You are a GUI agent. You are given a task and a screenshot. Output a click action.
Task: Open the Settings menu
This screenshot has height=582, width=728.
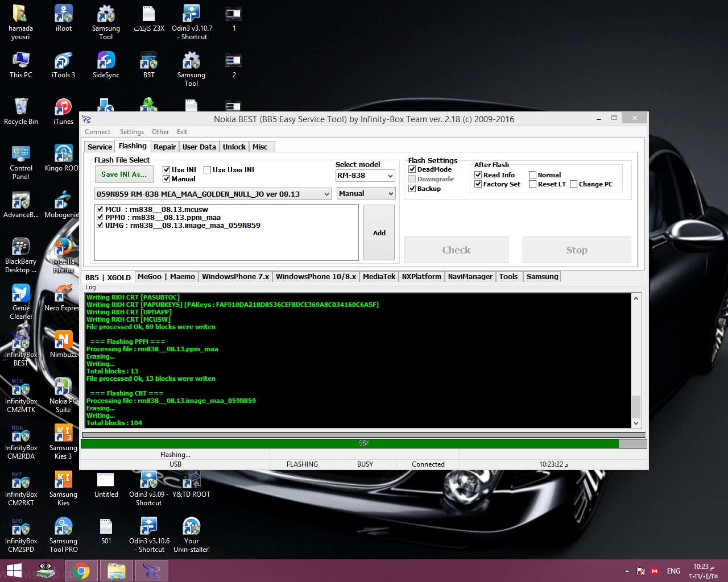tap(132, 132)
